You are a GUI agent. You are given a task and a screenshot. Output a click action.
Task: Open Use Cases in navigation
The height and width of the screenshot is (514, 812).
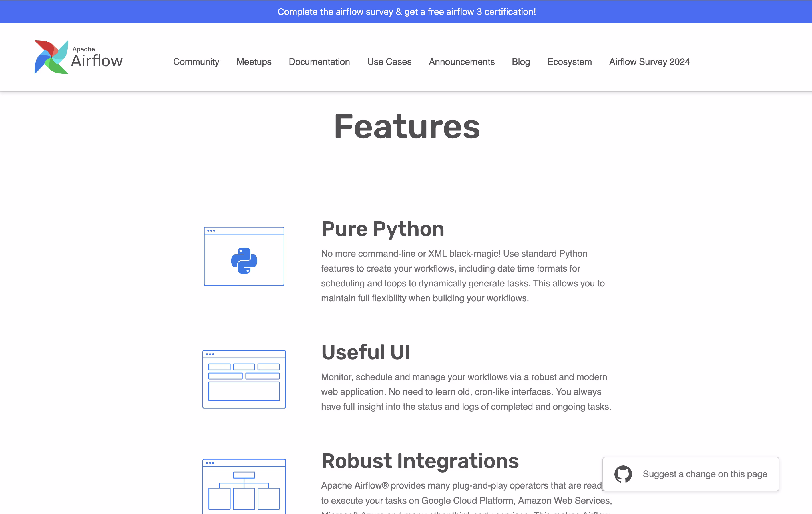389,62
